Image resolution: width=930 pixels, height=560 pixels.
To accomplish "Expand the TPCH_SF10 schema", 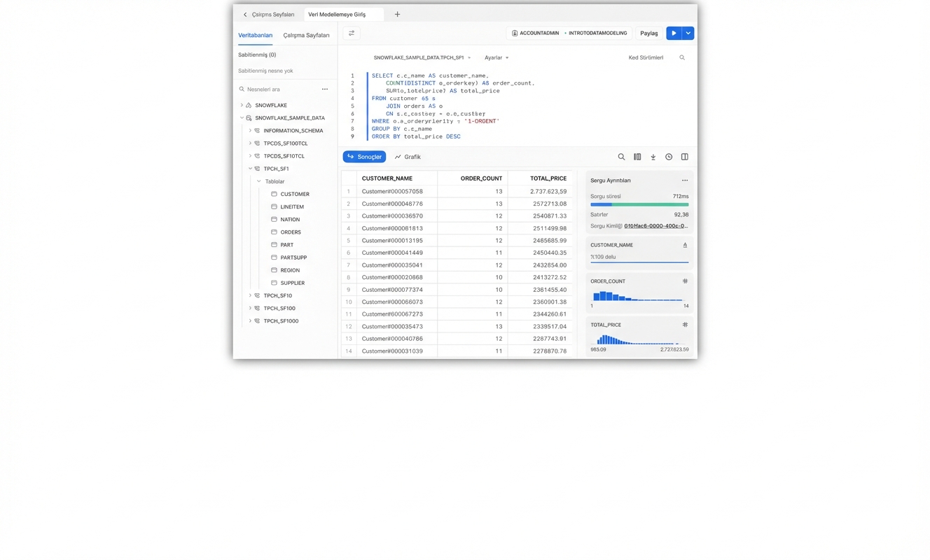I will click(250, 295).
